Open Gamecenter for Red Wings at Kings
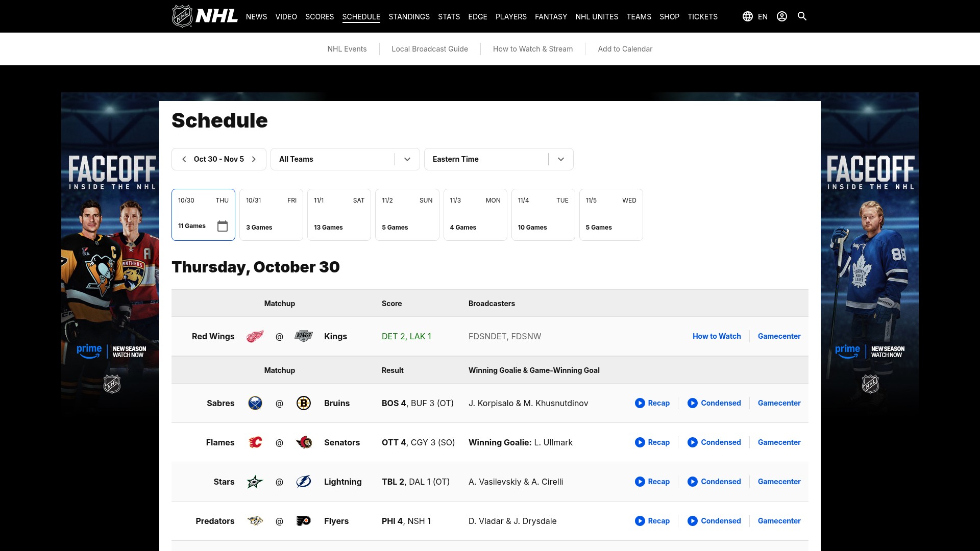The height and width of the screenshot is (551, 980). [x=779, y=336]
